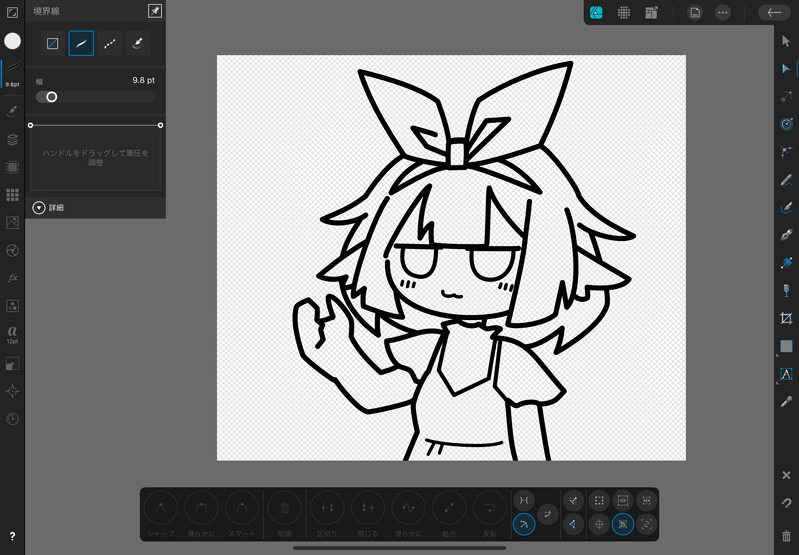Tap the 削除 delete button

[x=285, y=514]
